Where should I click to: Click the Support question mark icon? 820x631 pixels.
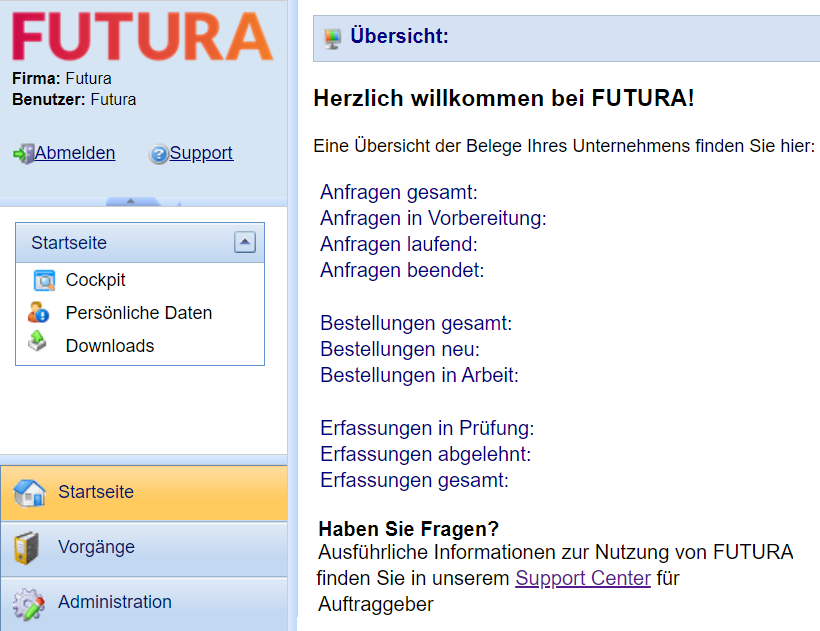click(x=158, y=154)
